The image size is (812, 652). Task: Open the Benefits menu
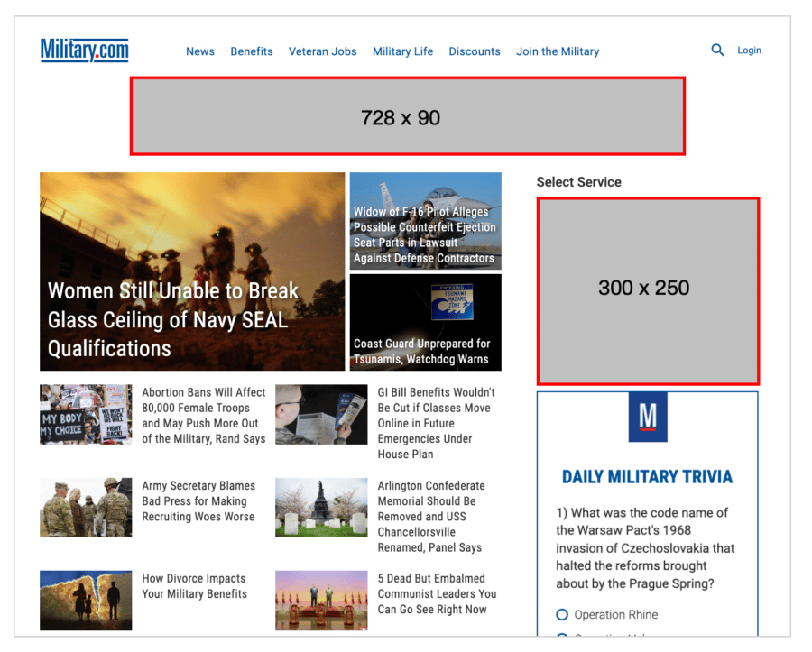pos(251,51)
